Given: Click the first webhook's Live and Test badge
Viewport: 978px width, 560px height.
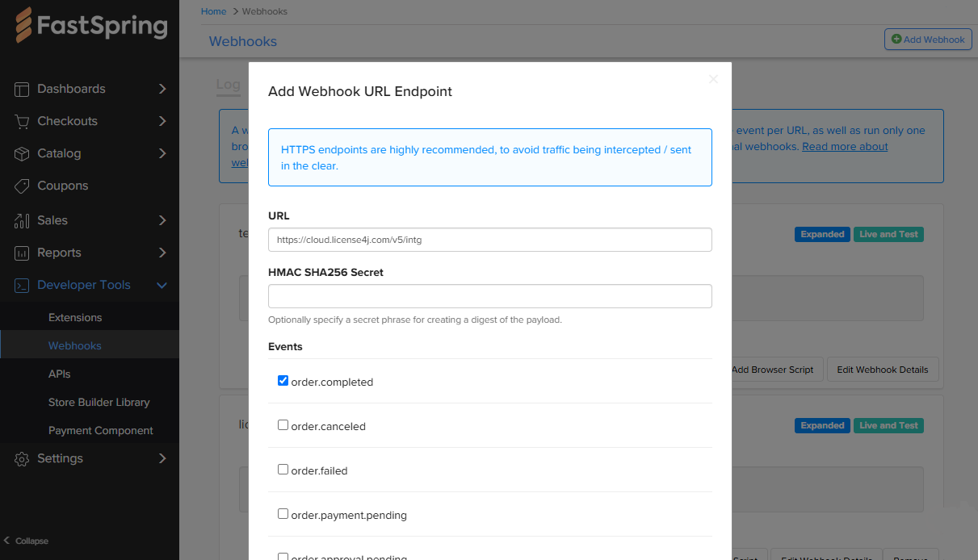Looking at the screenshot, I should tap(888, 235).
